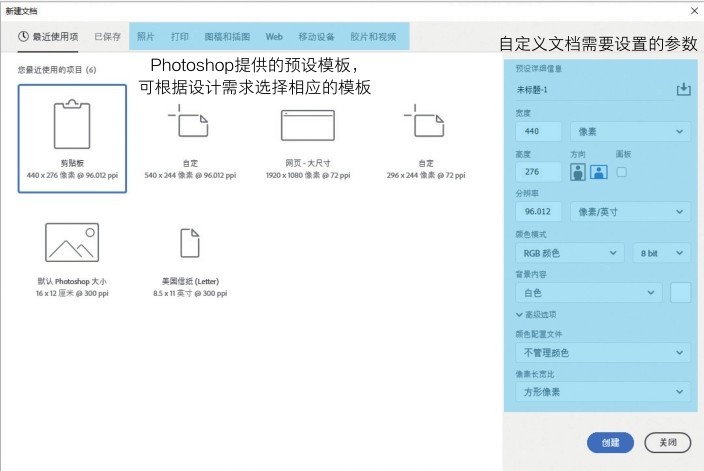Open the RGB 颜色 color mode dropdown
This screenshot has height=471, width=704.
tap(570, 253)
